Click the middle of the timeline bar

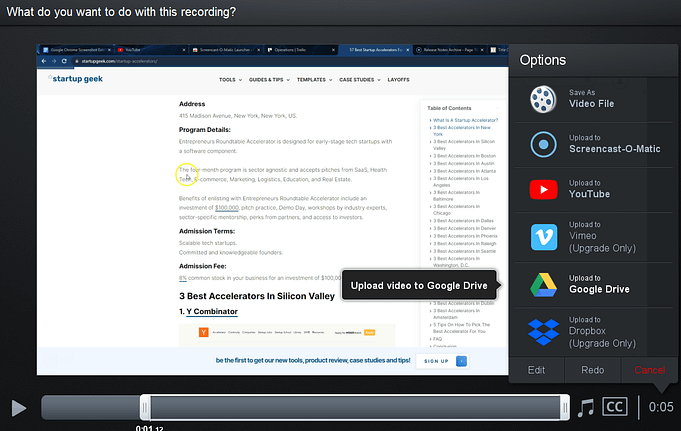click(x=305, y=408)
